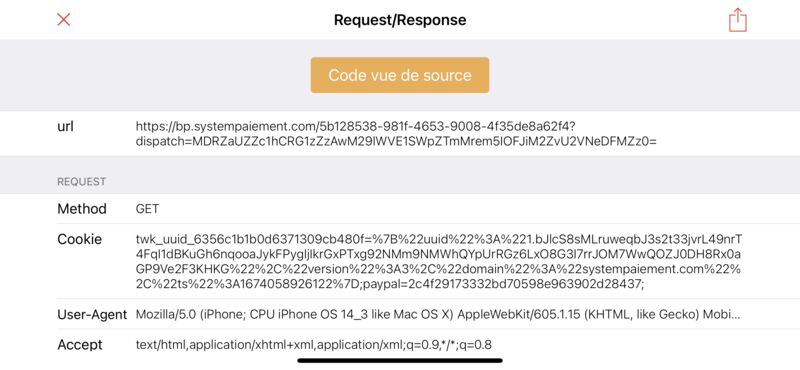Expand the truncated Mozilla/5.0 User-Agent value
Screen dimensions: 800x370
[438, 314]
